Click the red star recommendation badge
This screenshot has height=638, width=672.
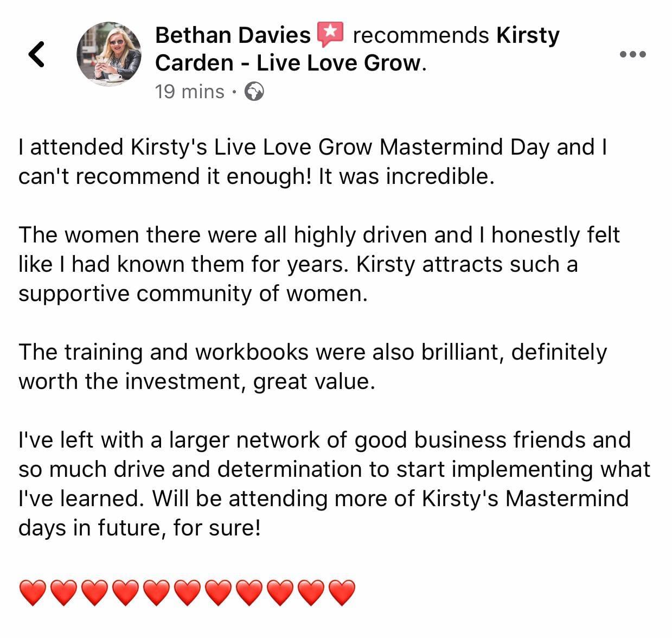click(x=331, y=34)
